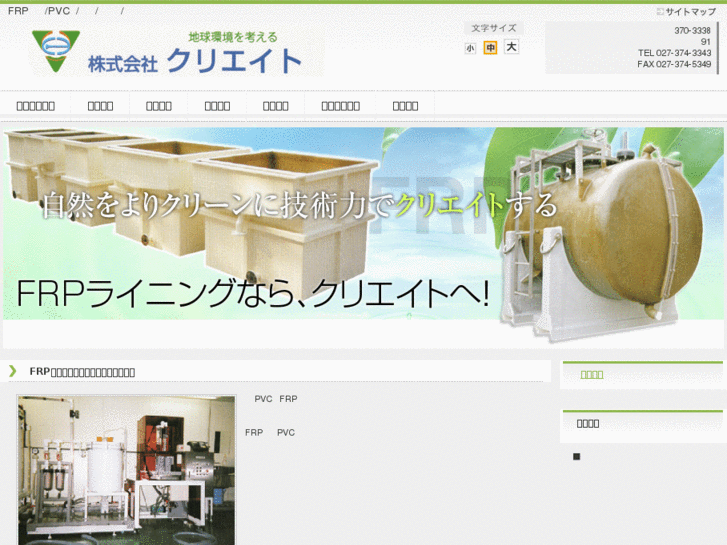
Task: Open the equipment photo thumbnail
Action: click(x=126, y=470)
